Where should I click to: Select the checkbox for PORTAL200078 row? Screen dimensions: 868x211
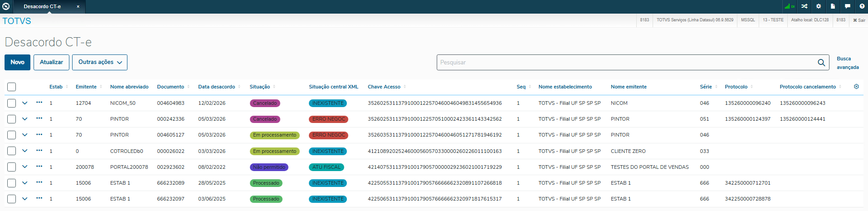coord(12,167)
